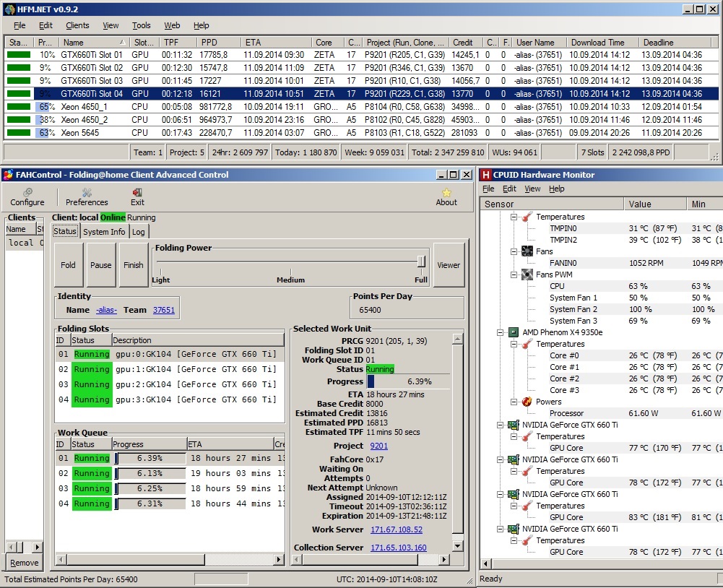Click right arrow of Folding panel horizontal scrollbar

coord(278,559)
